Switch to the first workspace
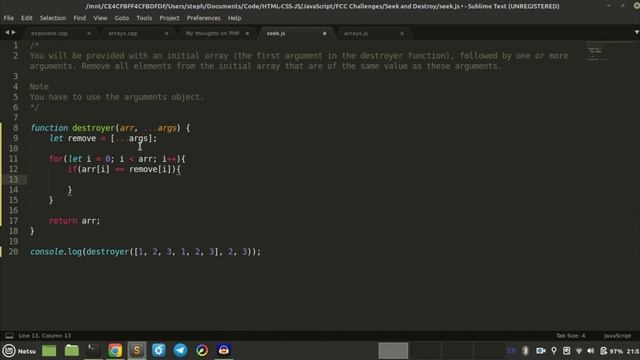This screenshot has width=640, height=360. 393,351
